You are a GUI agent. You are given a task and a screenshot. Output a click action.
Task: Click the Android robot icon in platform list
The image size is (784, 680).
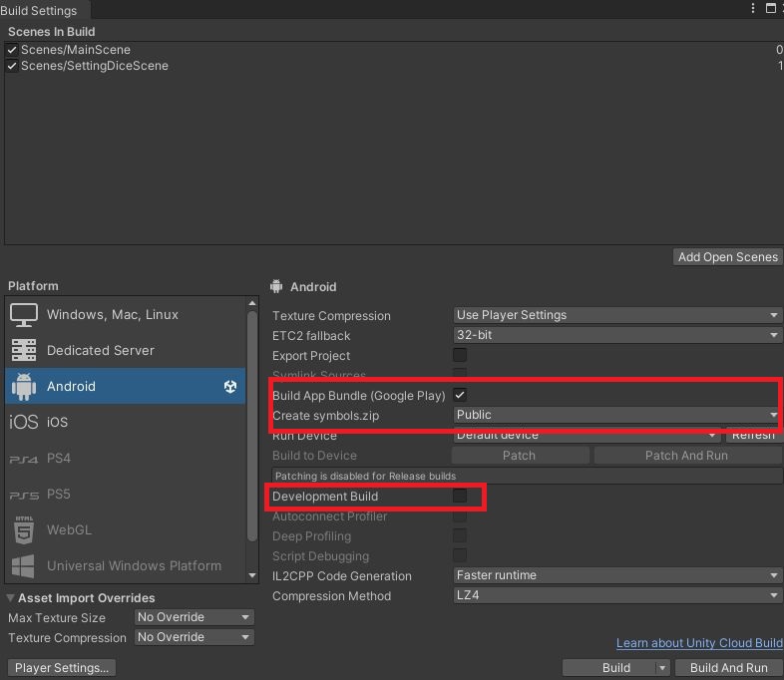[24, 386]
